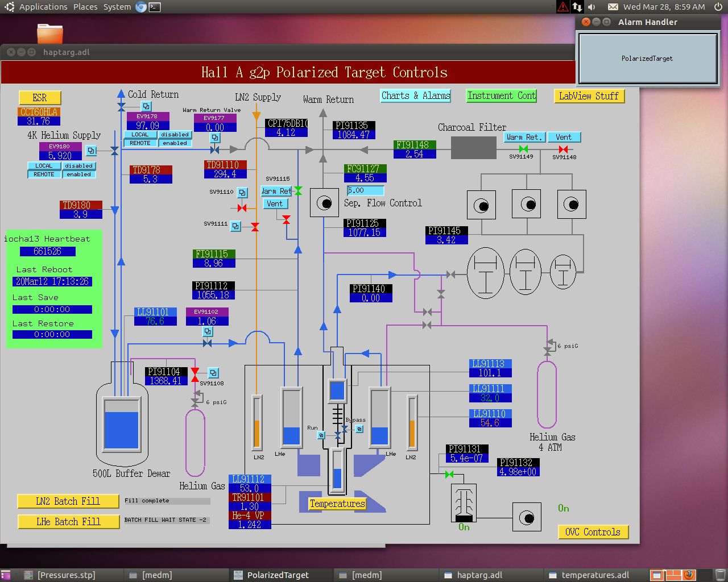Click Vent button under SV91115
The image size is (728, 582).
coord(275,203)
